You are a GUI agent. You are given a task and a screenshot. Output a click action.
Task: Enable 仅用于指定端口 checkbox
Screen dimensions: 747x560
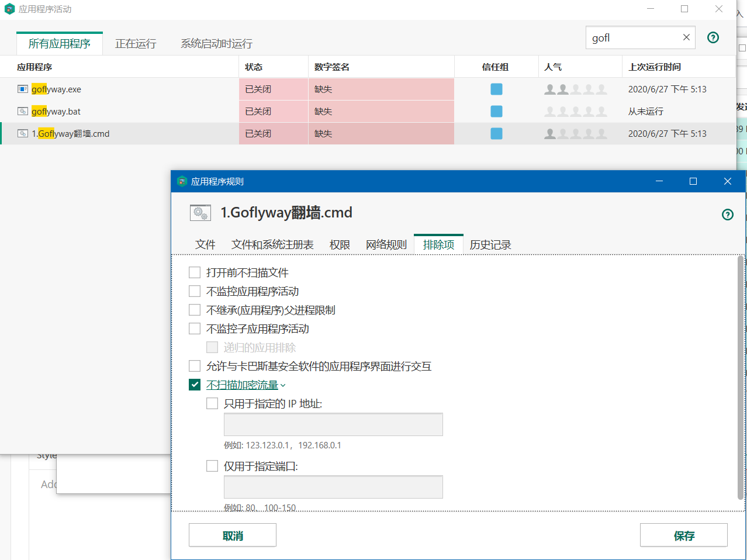[x=212, y=466]
